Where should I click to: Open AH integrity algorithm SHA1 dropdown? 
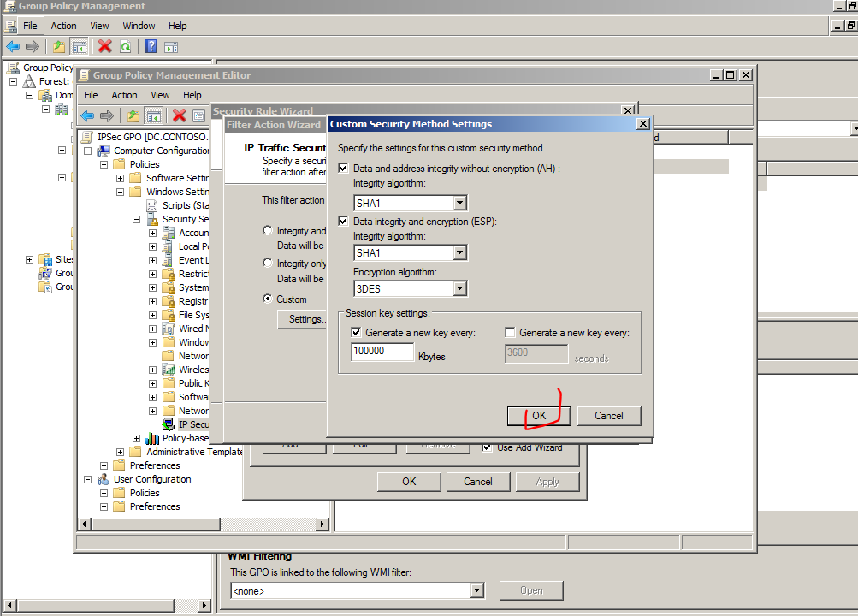(x=459, y=203)
